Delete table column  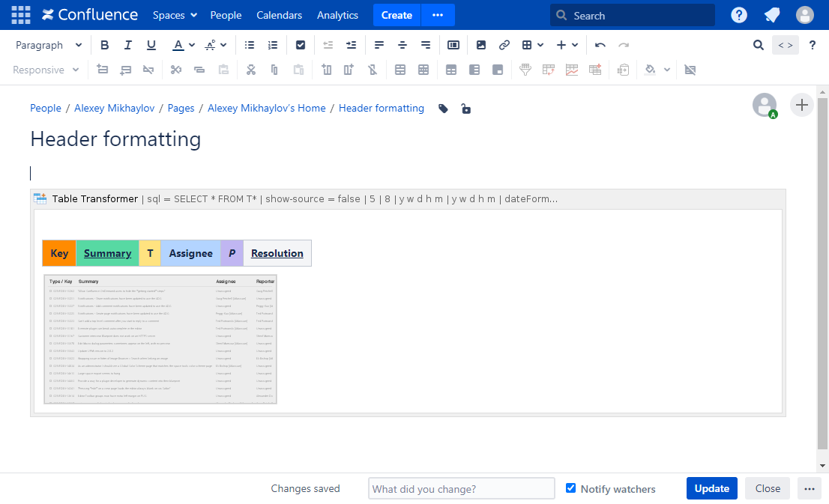click(x=373, y=70)
